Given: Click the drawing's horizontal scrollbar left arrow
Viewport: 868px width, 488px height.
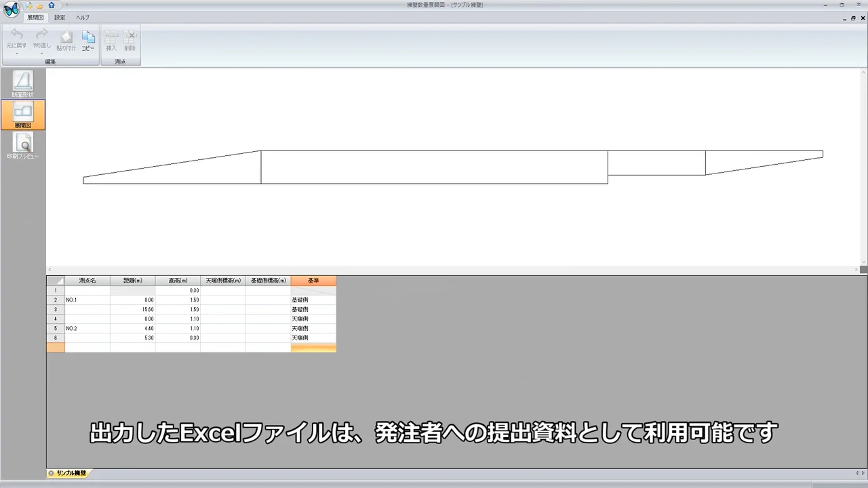Looking at the screenshot, I should pyautogui.click(x=50, y=270).
